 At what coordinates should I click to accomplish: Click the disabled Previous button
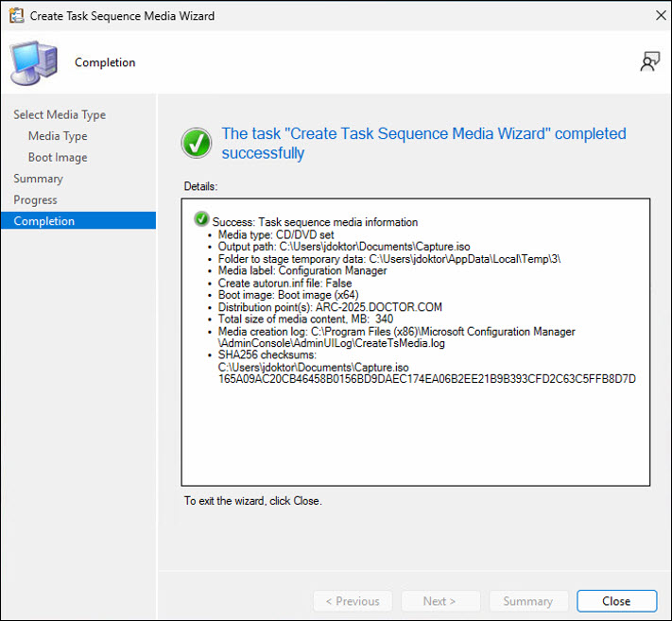point(353,601)
